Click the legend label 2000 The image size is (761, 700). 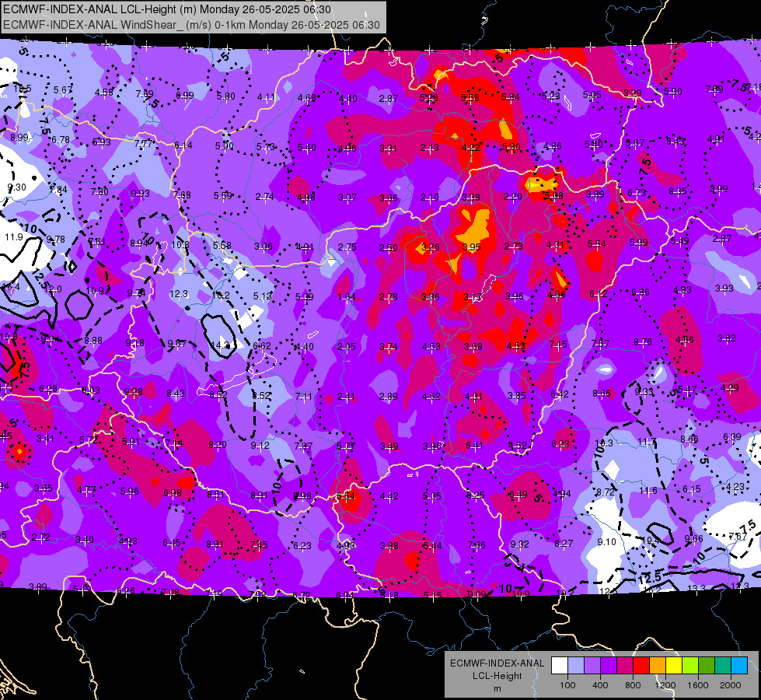[x=731, y=685]
